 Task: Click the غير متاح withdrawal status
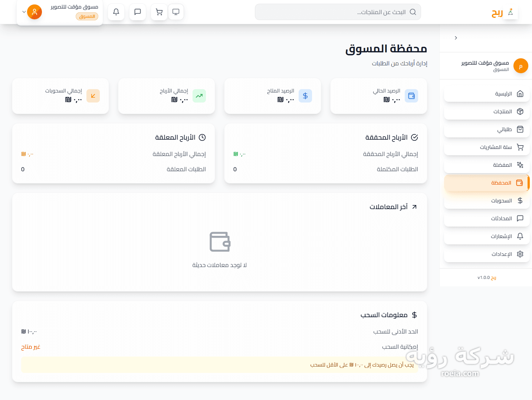click(x=31, y=347)
